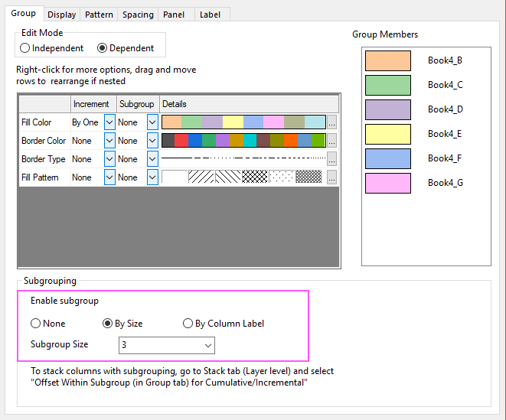Click the Fill Color browse ellipsis button
Image resolution: width=506 pixels, height=420 pixels.
click(x=331, y=122)
